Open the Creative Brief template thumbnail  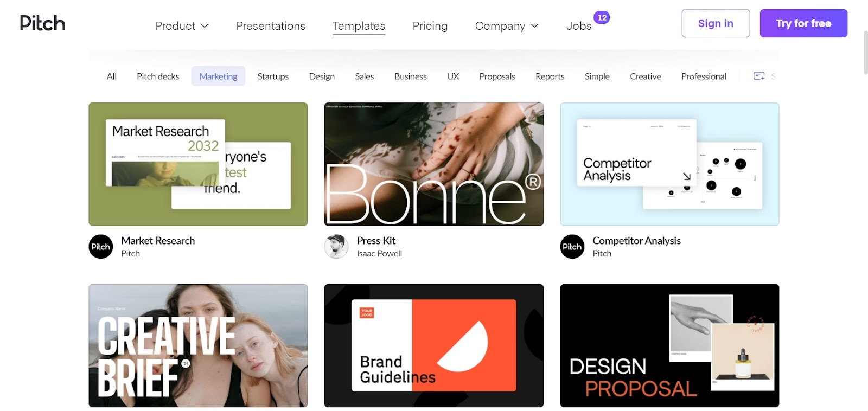click(x=198, y=346)
